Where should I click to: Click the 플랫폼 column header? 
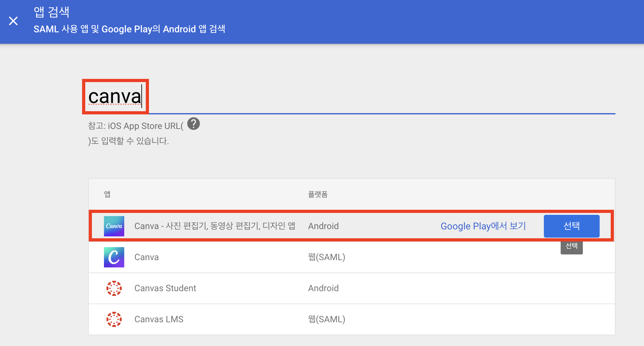click(x=318, y=194)
